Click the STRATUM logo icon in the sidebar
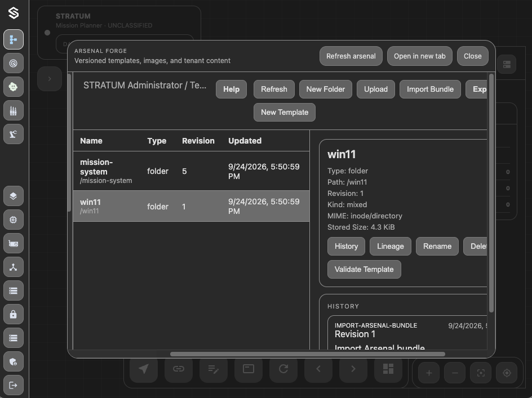Viewport: 532px width, 398px height. click(13, 13)
